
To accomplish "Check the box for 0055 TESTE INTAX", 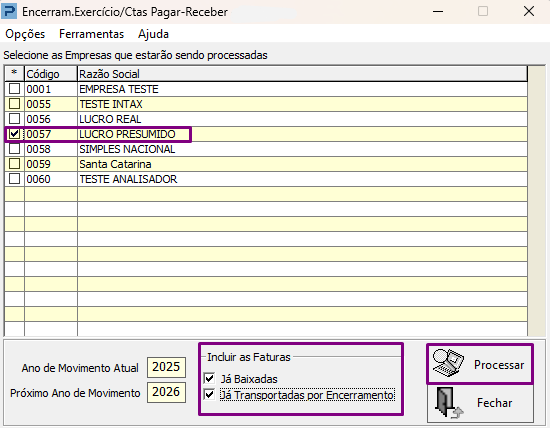I will point(14,103).
